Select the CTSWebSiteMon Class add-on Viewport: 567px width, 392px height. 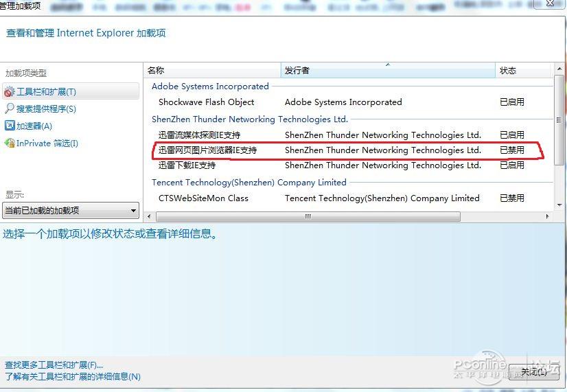(x=203, y=198)
